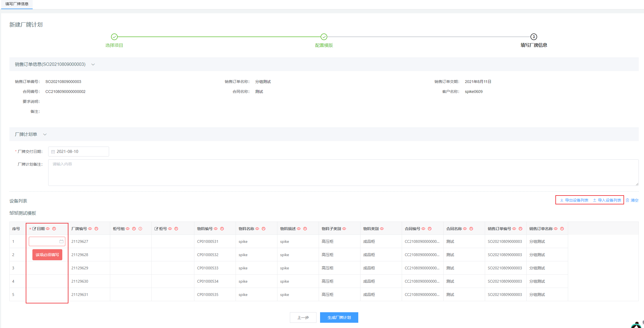The height and width of the screenshot is (328, 644).
Task: Toggle eye visibility for 物料名称 column
Action: (257, 229)
